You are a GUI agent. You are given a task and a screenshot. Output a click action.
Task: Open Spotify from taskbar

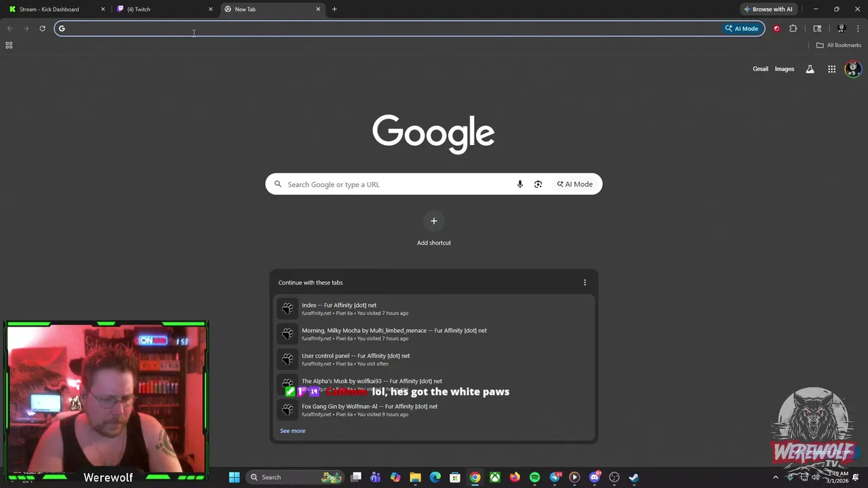tap(534, 477)
